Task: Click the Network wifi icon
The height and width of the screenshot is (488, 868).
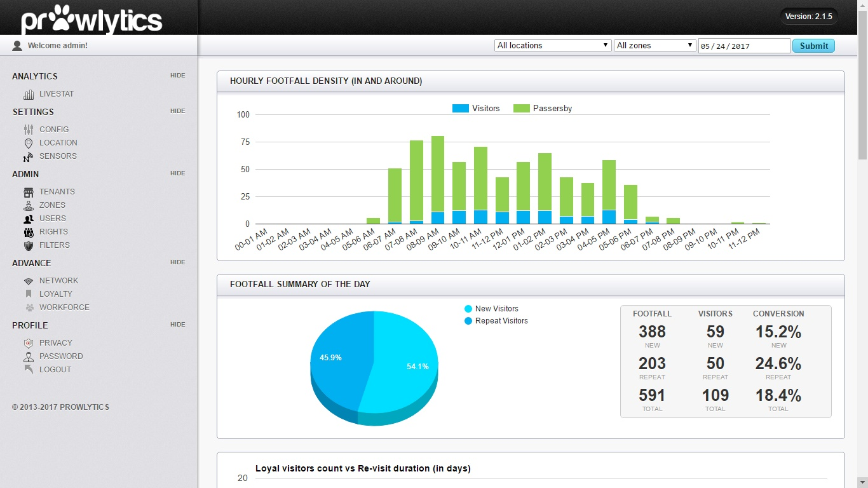Action: point(29,281)
